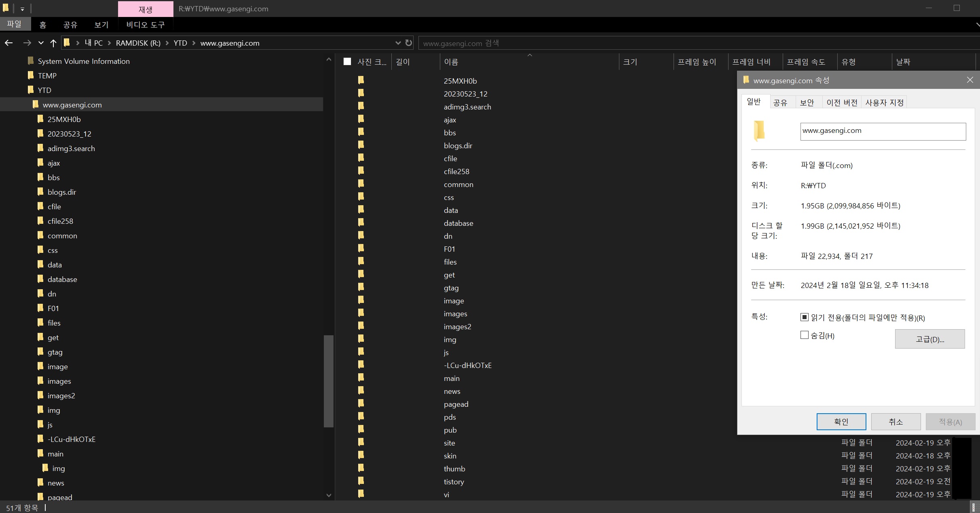
Task: Click folder icon of cfile258 in file list
Action: (x=361, y=170)
